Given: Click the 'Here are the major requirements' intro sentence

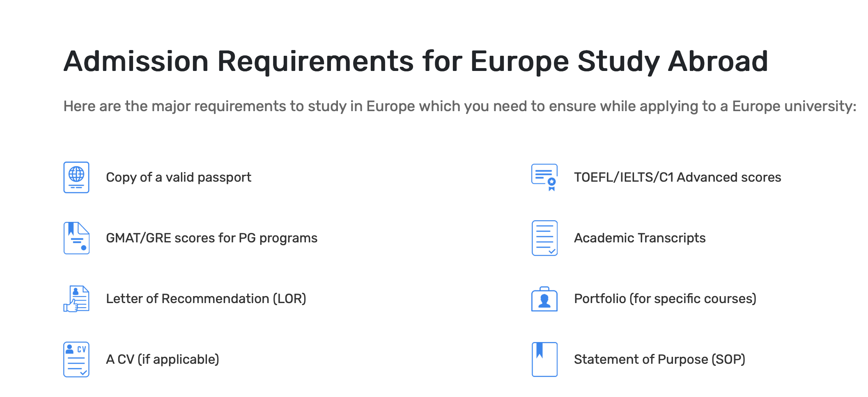Looking at the screenshot, I should click(x=460, y=106).
